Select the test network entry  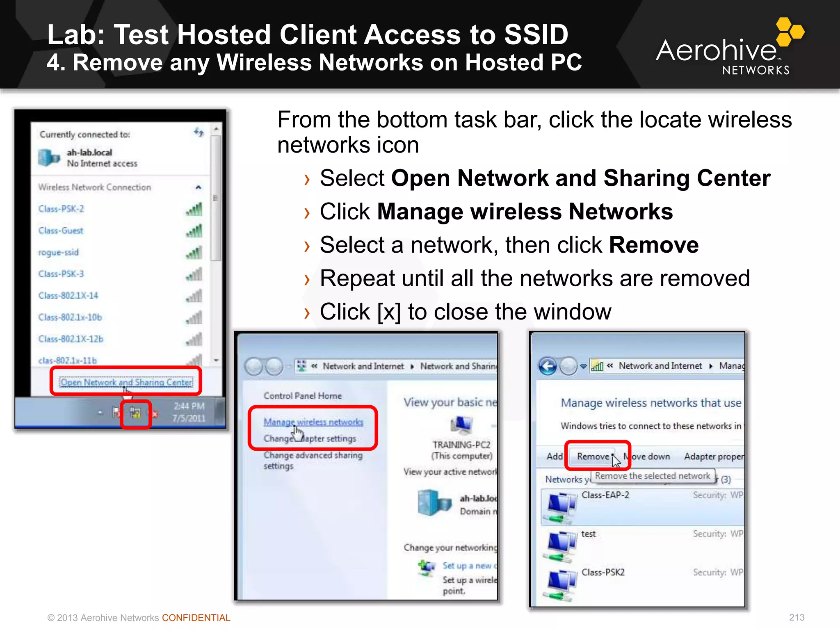point(643,545)
